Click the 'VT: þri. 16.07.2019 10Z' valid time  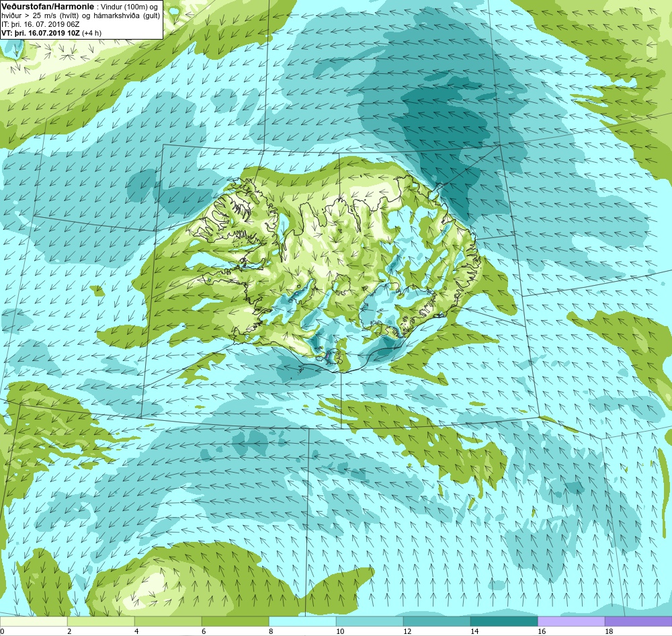click(x=41, y=32)
